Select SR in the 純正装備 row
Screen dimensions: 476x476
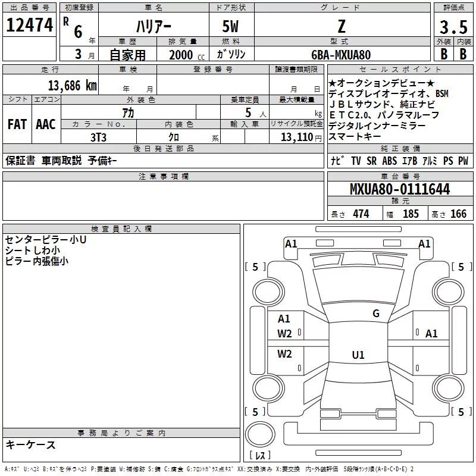371,161
